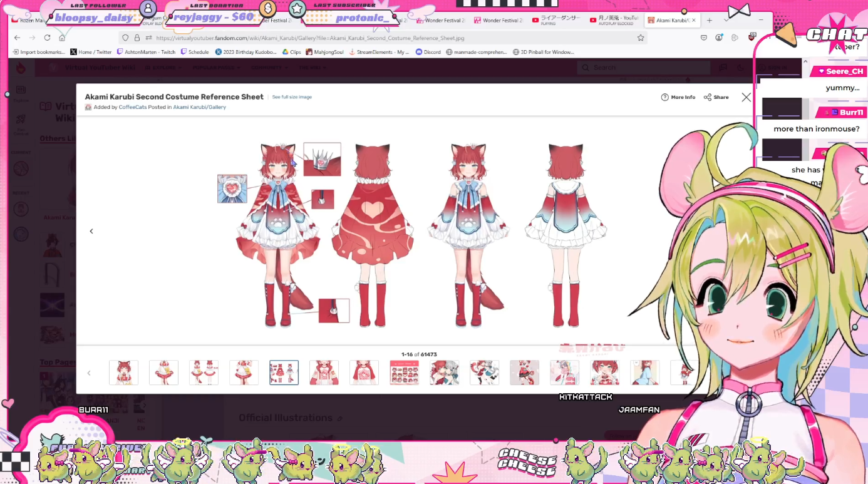This screenshot has width=868, height=484.
Task: Bookmark this page with the star icon
Action: pyautogui.click(x=641, y=38)
